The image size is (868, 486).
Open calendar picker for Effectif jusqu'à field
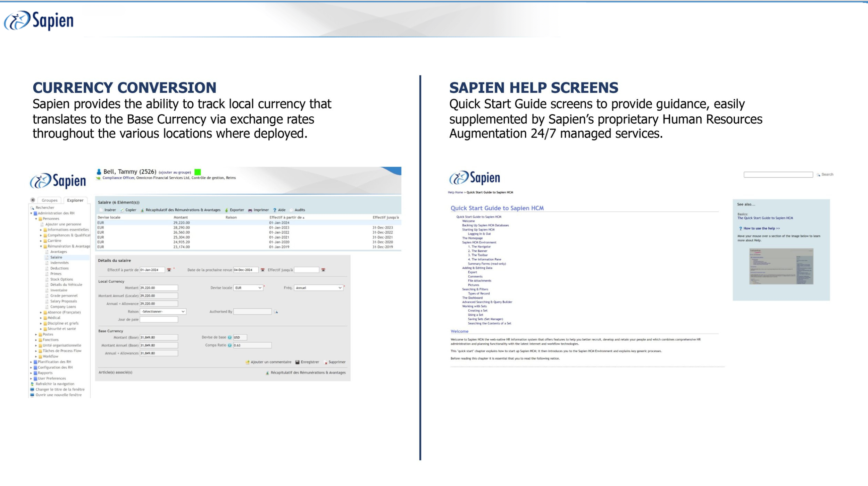click(323, 270)
